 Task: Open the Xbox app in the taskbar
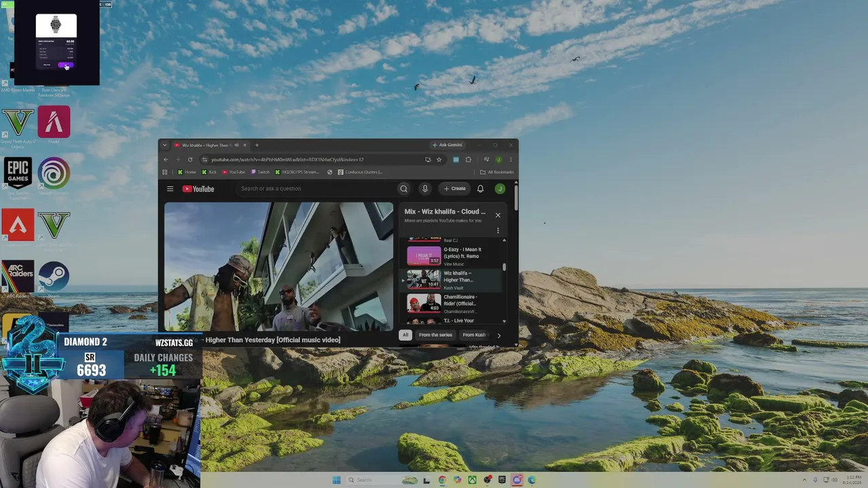tap(472, 480)
